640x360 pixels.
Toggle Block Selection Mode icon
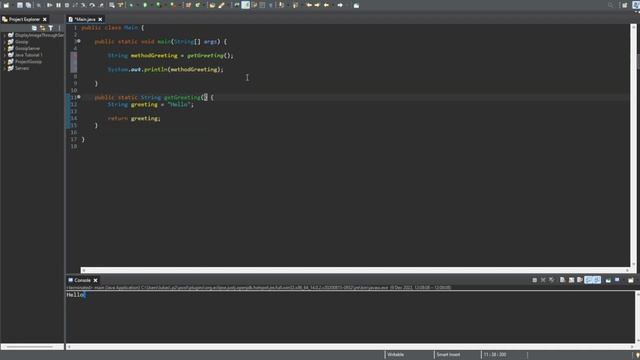pyautogui.click(x=262, y=5)
